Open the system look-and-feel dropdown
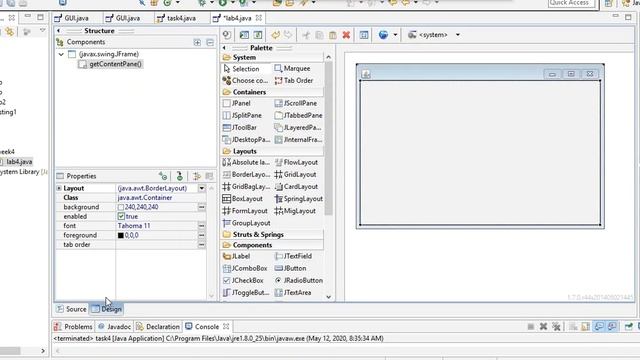This screenshot has width=640, height=360. [x=458, y=35]
